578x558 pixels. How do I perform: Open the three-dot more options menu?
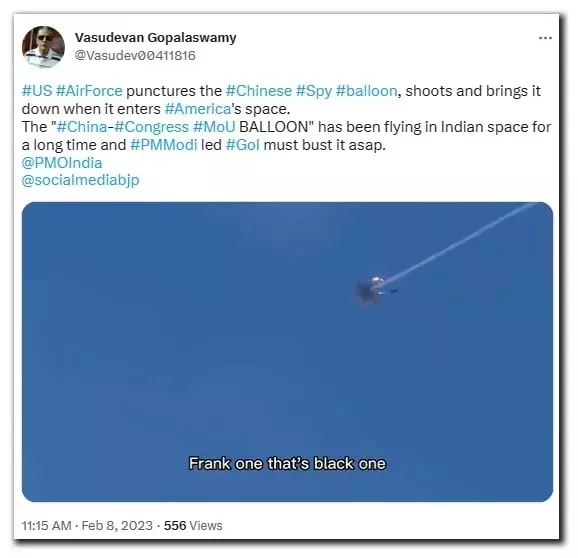coord(545,38)
